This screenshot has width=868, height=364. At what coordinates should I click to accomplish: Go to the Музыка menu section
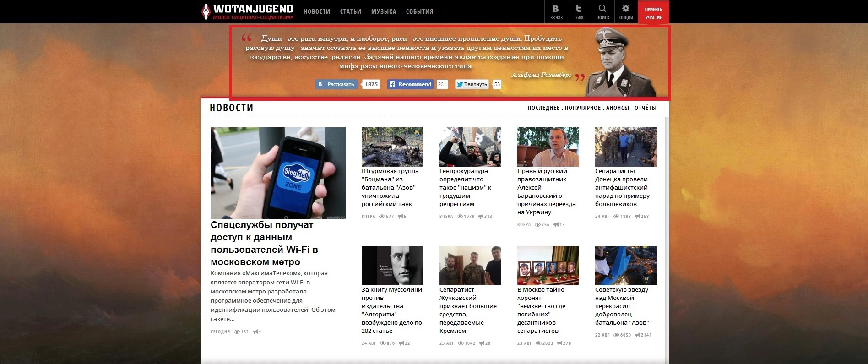tap(383, 11)
